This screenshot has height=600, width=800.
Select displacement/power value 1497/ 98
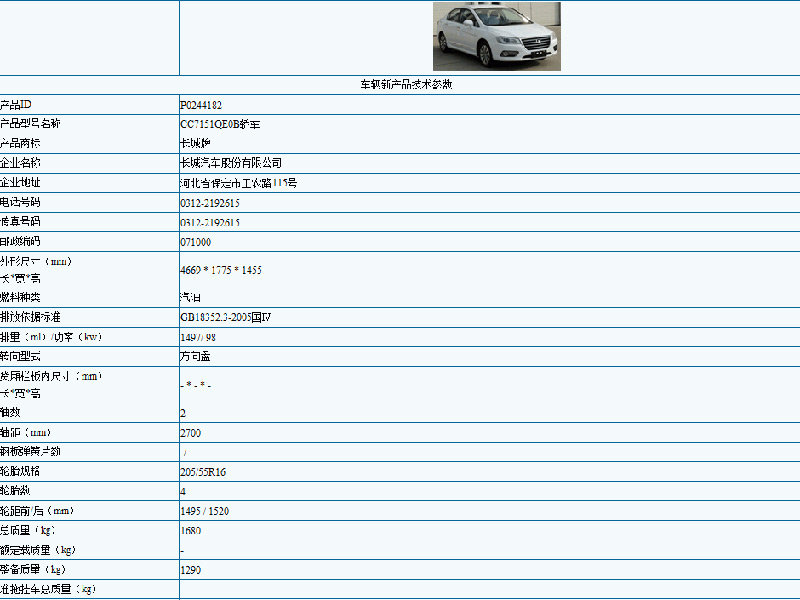[x=198, y=337]
